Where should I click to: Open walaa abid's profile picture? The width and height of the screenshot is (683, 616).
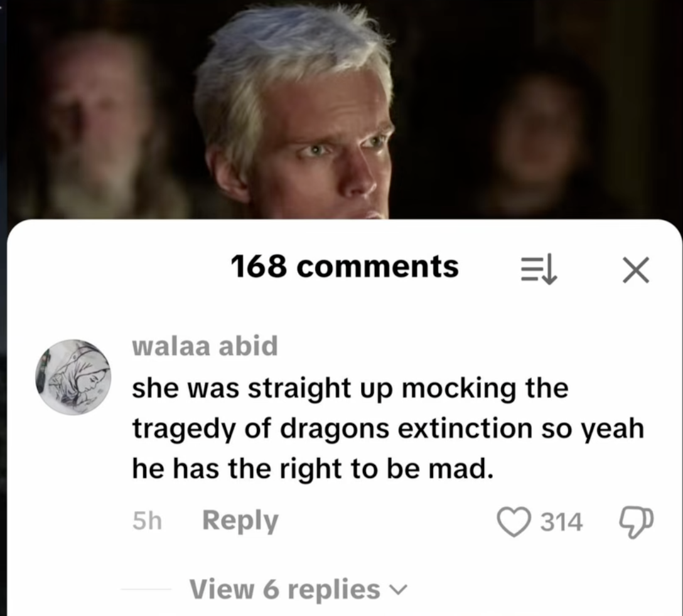pos(73,377)
